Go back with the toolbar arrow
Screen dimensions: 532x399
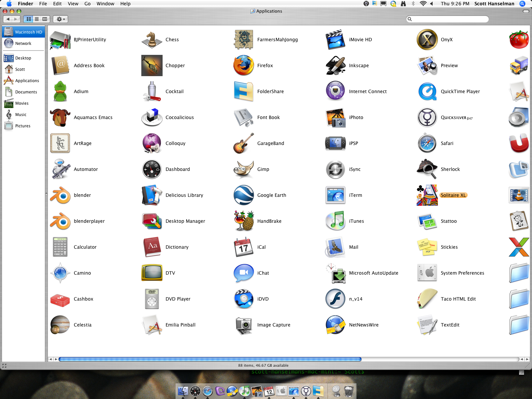coord(8,19)
